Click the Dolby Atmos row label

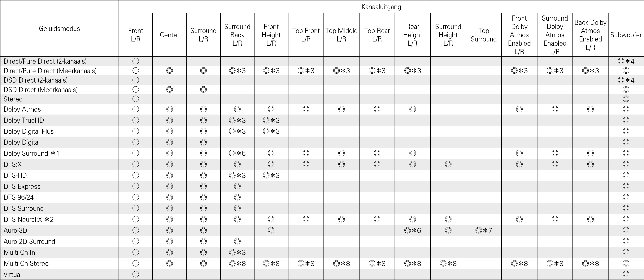22,109
